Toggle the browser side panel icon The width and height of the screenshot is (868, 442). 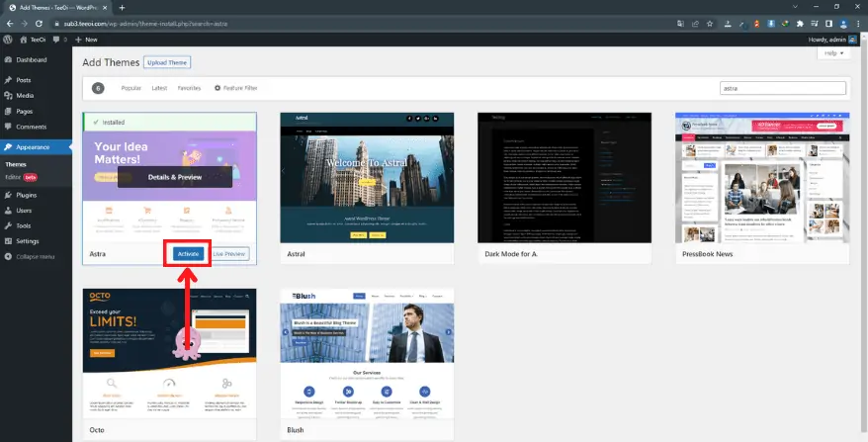pos(828,24)
